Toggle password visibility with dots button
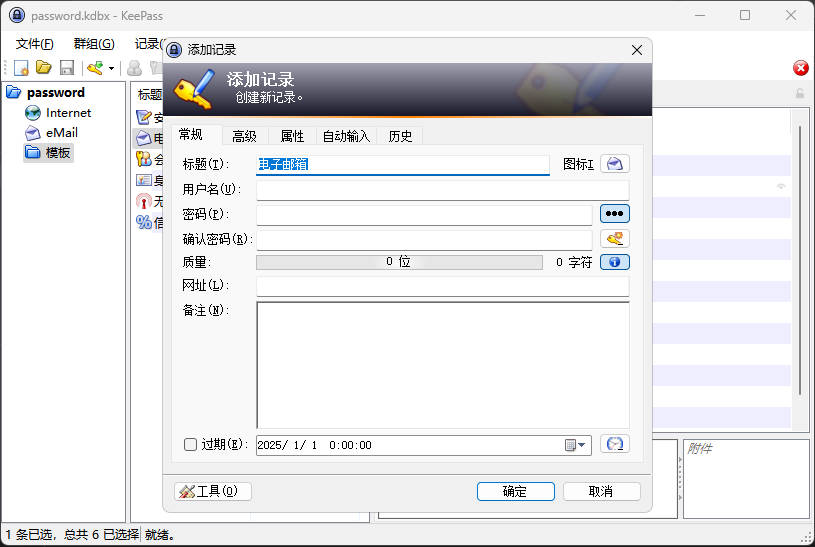The height and width of the screenshot is (547, 815). 614,214
